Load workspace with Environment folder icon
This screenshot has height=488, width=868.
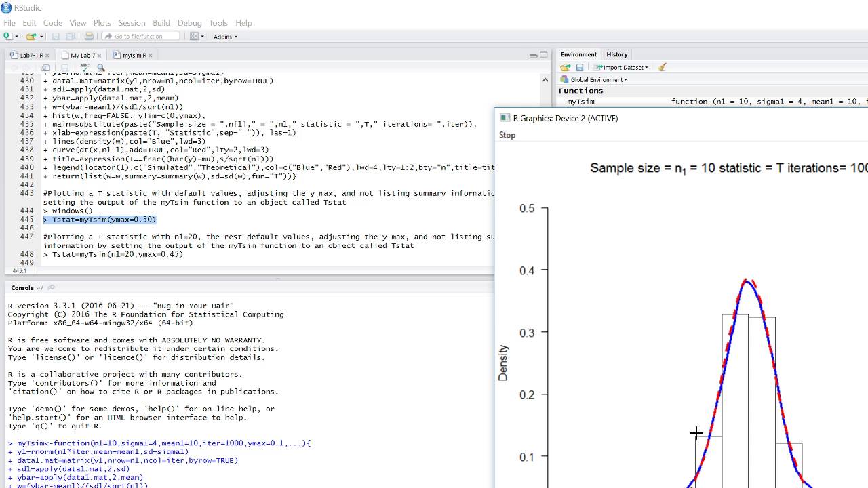click(565, 67)
